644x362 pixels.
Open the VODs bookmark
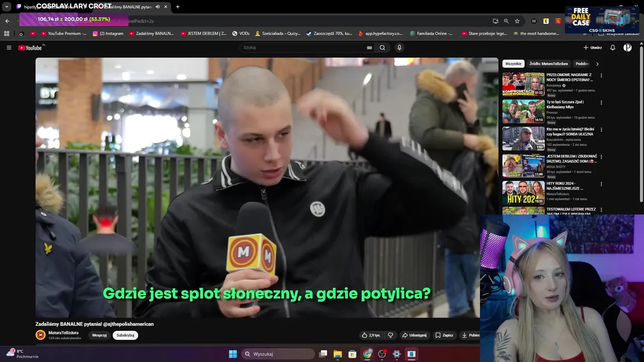click(240, 34)
